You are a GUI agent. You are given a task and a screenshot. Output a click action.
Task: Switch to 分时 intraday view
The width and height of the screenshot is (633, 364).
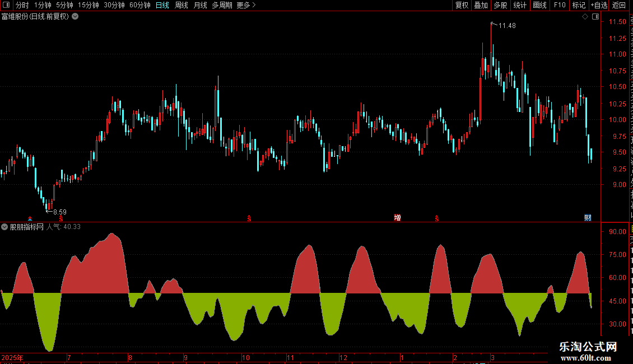(x=22, y=5)
